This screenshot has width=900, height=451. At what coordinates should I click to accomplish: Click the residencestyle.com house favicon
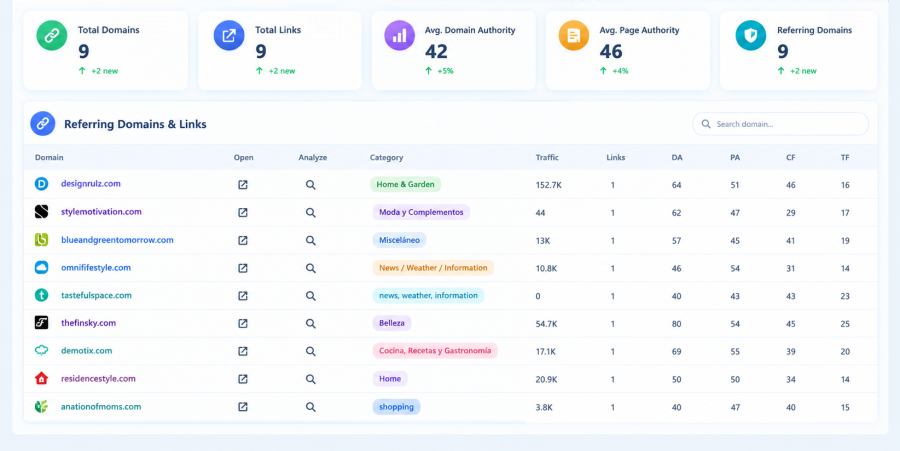(41, 379)
